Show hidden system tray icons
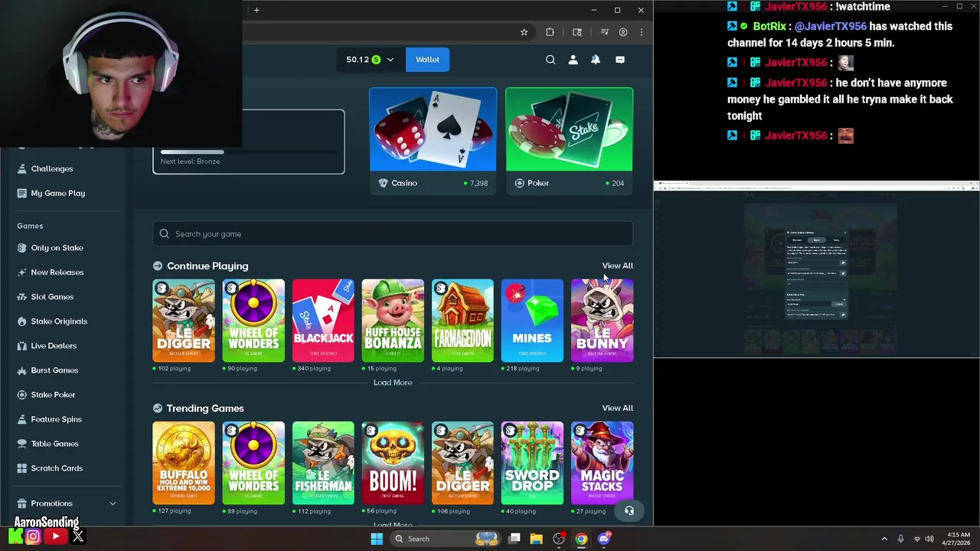The image size is (980, 551). (x=884, y=539)
